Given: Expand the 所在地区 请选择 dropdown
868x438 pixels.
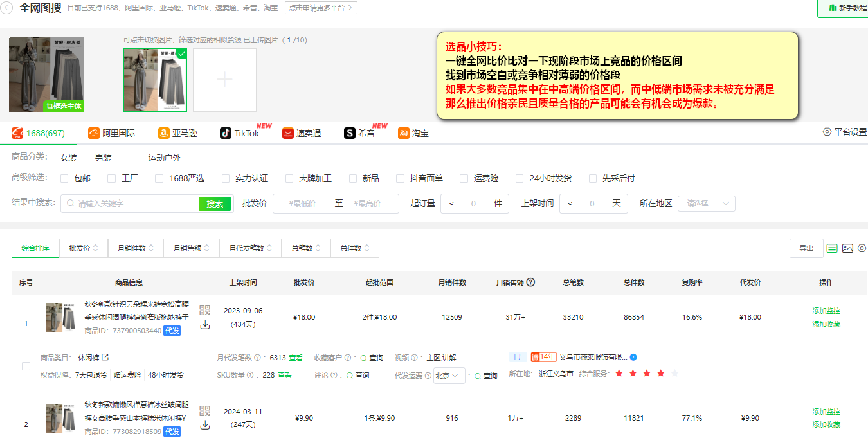Looking at the screenshot, I should [706, 203].
